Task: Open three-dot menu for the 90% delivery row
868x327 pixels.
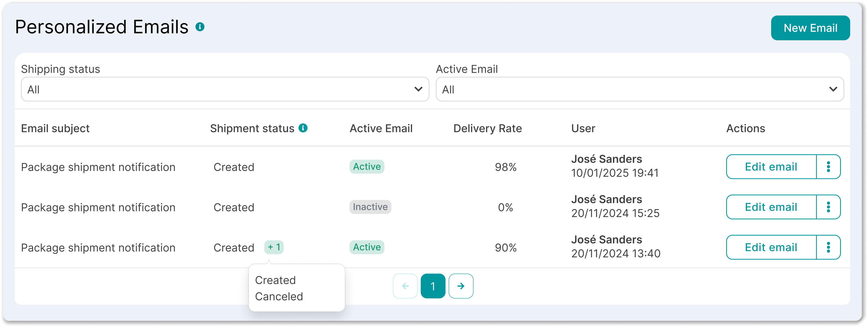Action: click(828, 247)
